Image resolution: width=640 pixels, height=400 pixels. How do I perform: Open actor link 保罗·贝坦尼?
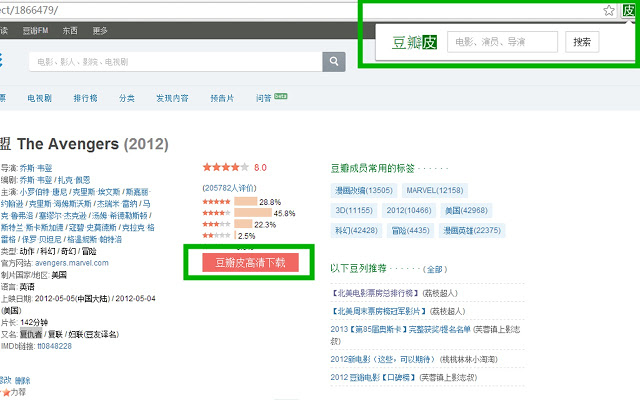click(x=42, y=239)
